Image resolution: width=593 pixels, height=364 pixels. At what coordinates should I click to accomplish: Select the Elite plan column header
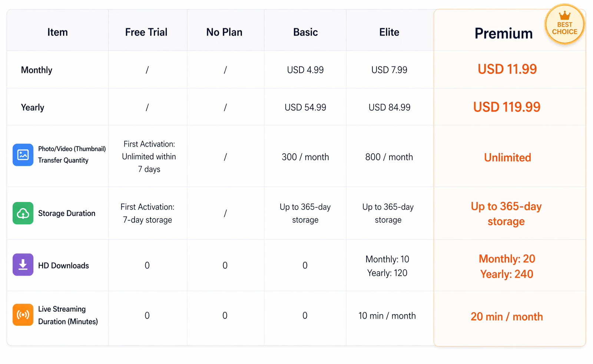click(389, 32)
